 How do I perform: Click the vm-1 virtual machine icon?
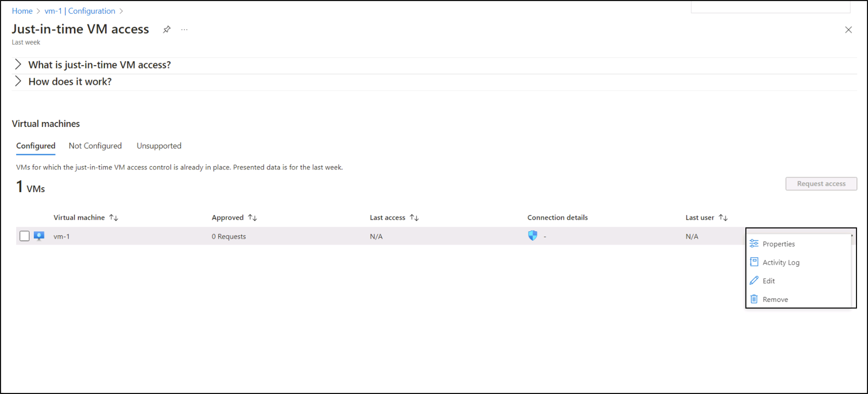click(x=39, y=236)
